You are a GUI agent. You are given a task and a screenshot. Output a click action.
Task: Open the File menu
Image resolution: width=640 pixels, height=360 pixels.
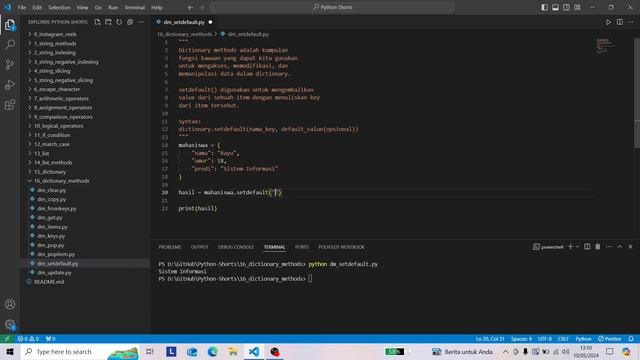tap(22, 7)
